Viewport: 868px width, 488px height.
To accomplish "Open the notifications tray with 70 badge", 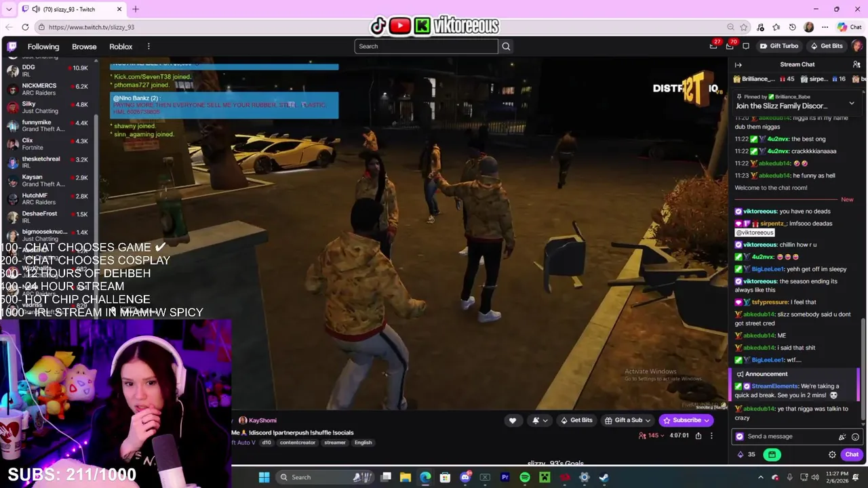I will coord(730,46).
